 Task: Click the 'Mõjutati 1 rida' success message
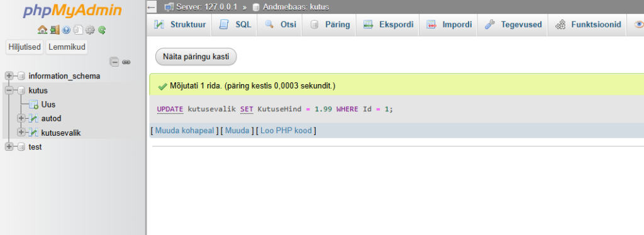point(253,87)
